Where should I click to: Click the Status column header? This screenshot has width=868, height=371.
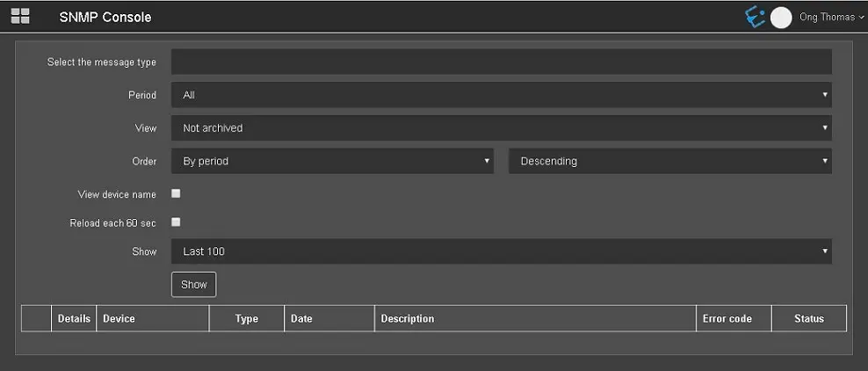click(x=808, y=318)
